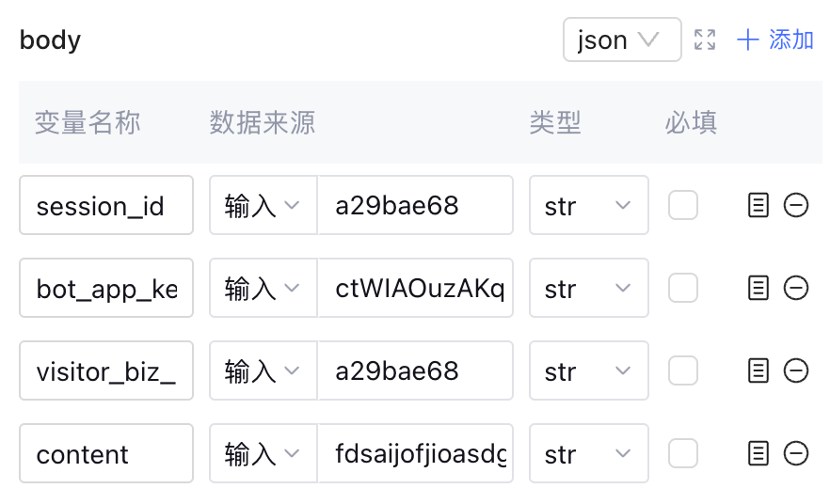The height and width of the screenshot is (504, 830).
Task: Enable the required checkbox for session_id
Action: point(683,205)
